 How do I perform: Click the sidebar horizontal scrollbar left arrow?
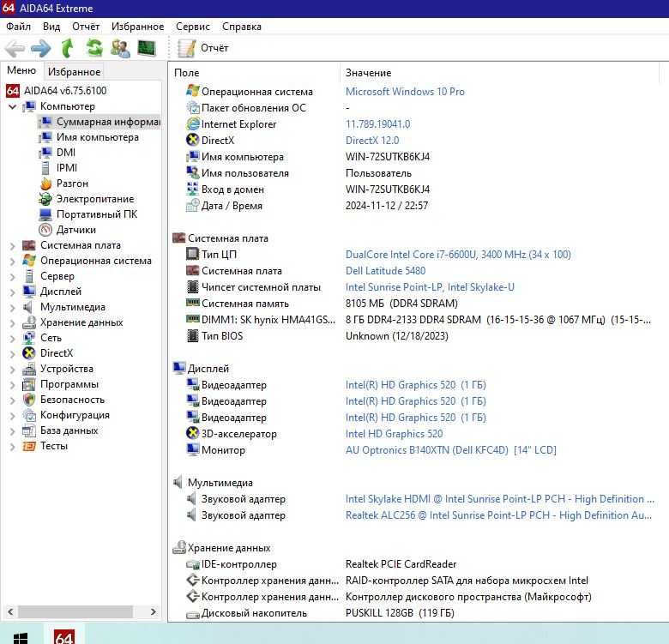point(10,611)
